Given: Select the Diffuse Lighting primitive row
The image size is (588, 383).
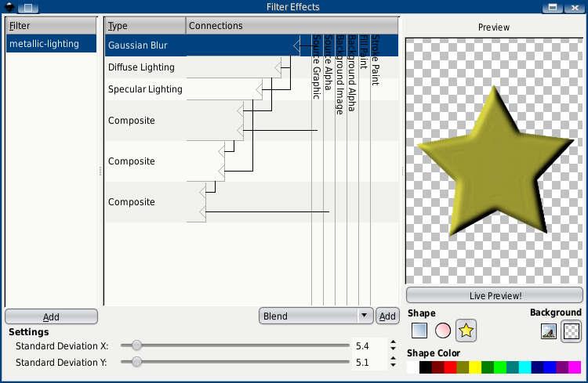Looking at the screenshot, I should 141,67.
